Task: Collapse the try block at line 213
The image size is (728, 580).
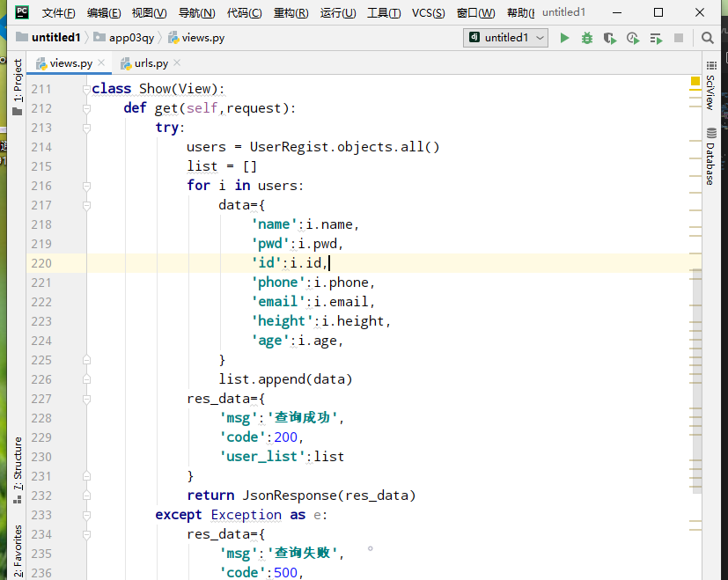Action: tap(86, 128)
